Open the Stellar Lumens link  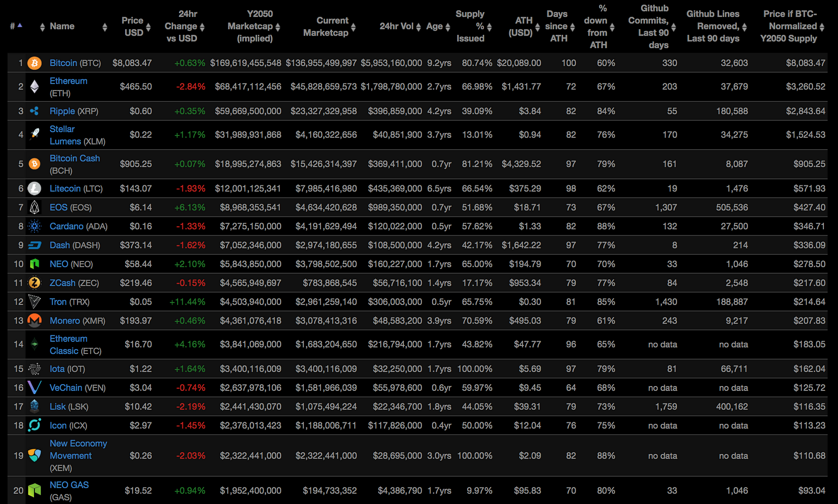(65, 135)
